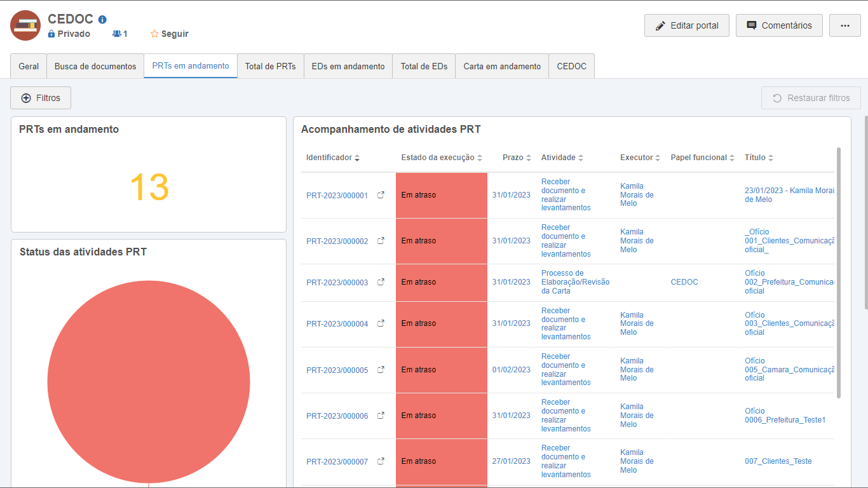
Task: Click the 13 PRTs em andamento counter
Action: 149,187
